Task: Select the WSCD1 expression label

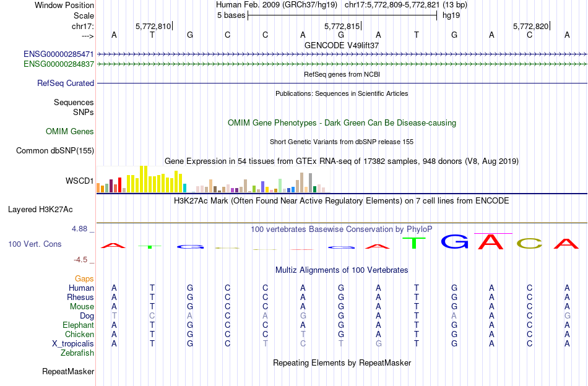Action: (x=79, y=181)
